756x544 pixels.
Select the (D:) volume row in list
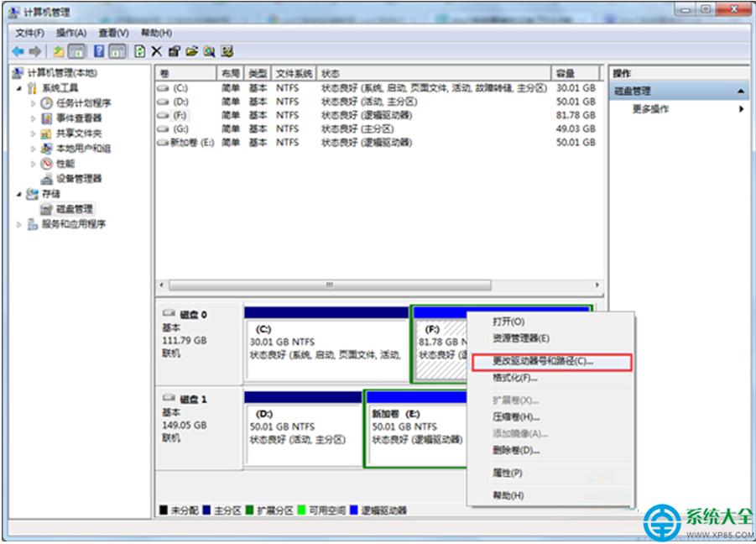pyautogui.click(x=378, y=102)
